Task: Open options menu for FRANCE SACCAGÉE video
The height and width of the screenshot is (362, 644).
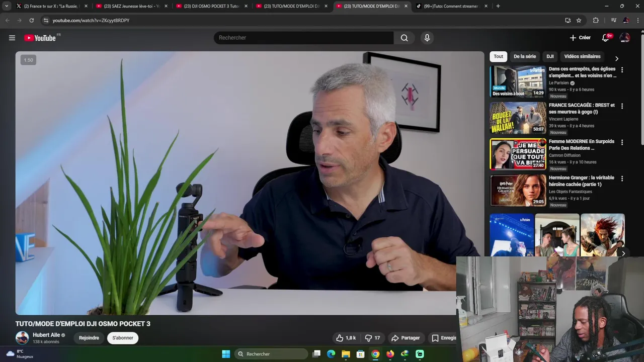Action: tap(622, 106)
